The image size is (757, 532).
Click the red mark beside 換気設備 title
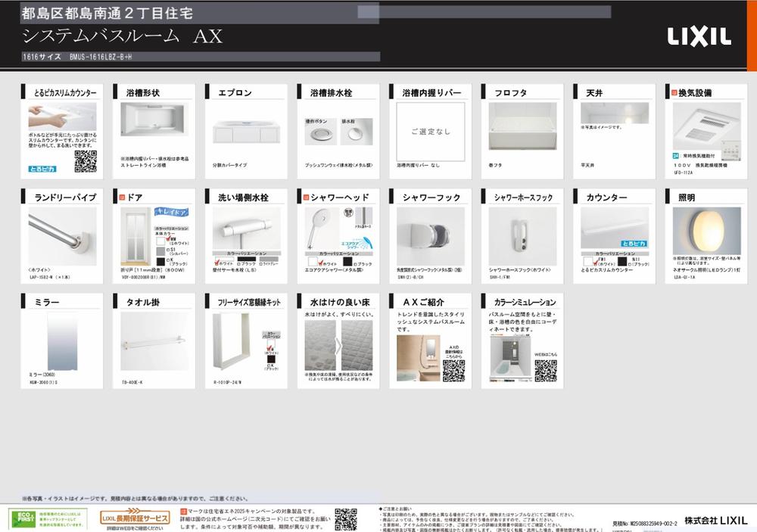click(672, 93)
